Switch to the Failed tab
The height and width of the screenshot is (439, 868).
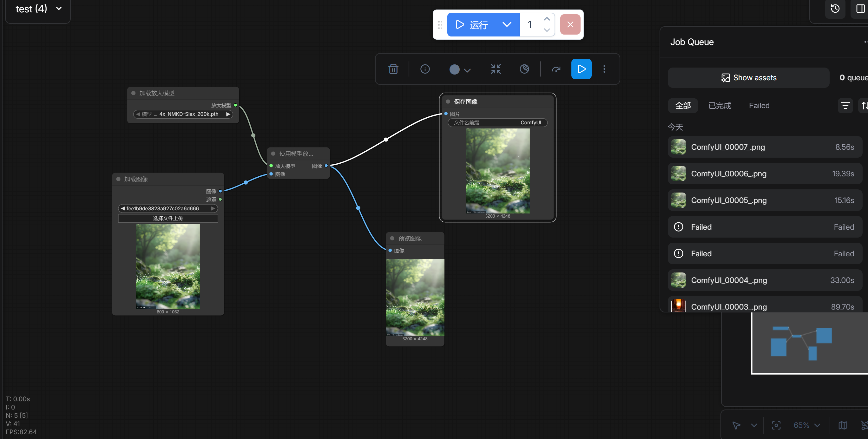tap(759, 106)
